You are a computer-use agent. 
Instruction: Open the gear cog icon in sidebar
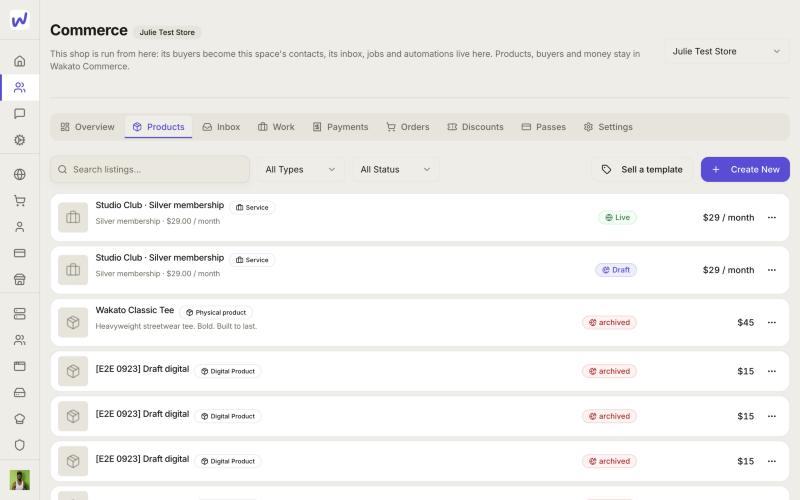tap(19, 140)
